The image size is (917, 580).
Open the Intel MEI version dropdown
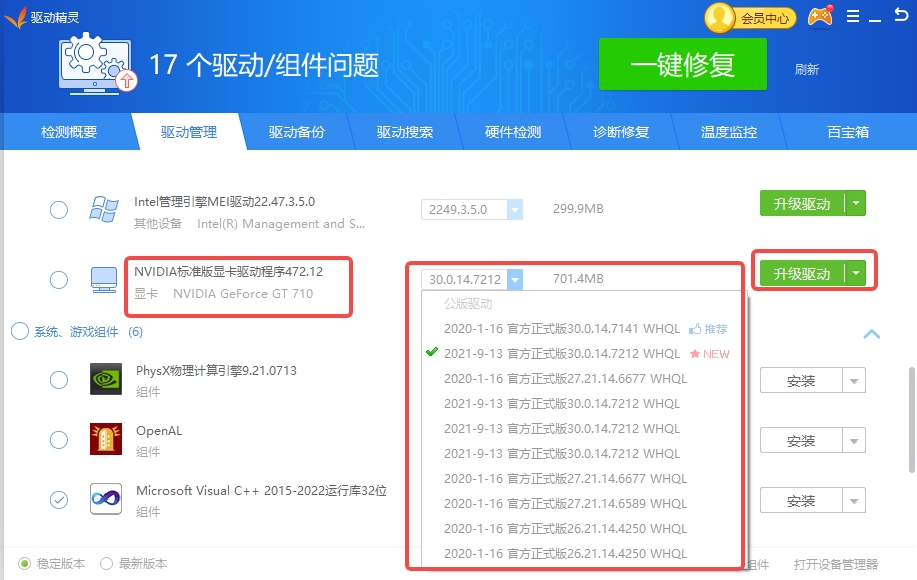[x=515, y=210]
